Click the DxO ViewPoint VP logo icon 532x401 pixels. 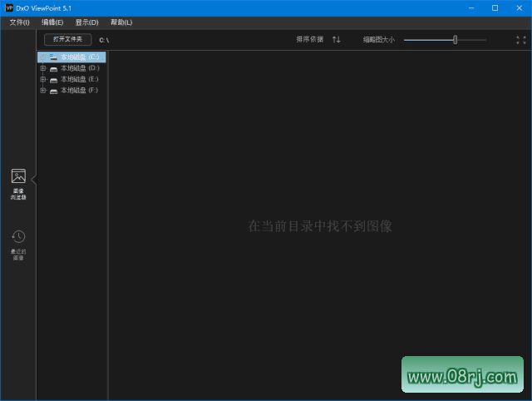coord(9,7)
